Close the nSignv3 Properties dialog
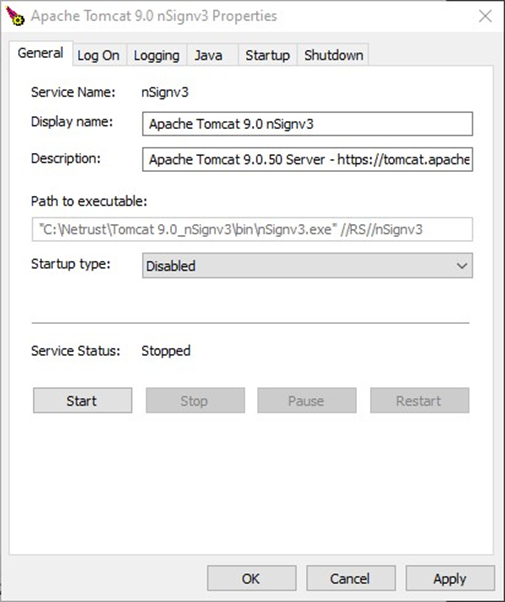This screenshot has height=602, width=505. pyautogui.click(x=485, y=16)
